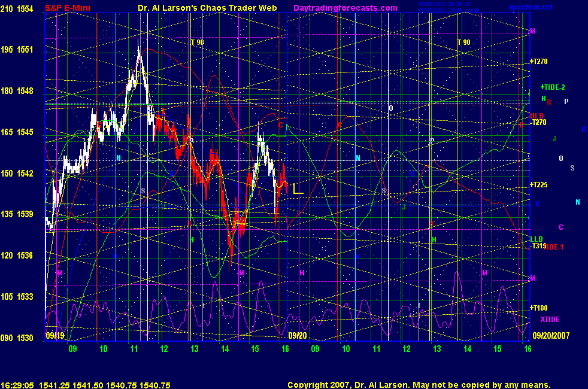Click hour 15 on the 09/19 time axis

tap(255, 349)
